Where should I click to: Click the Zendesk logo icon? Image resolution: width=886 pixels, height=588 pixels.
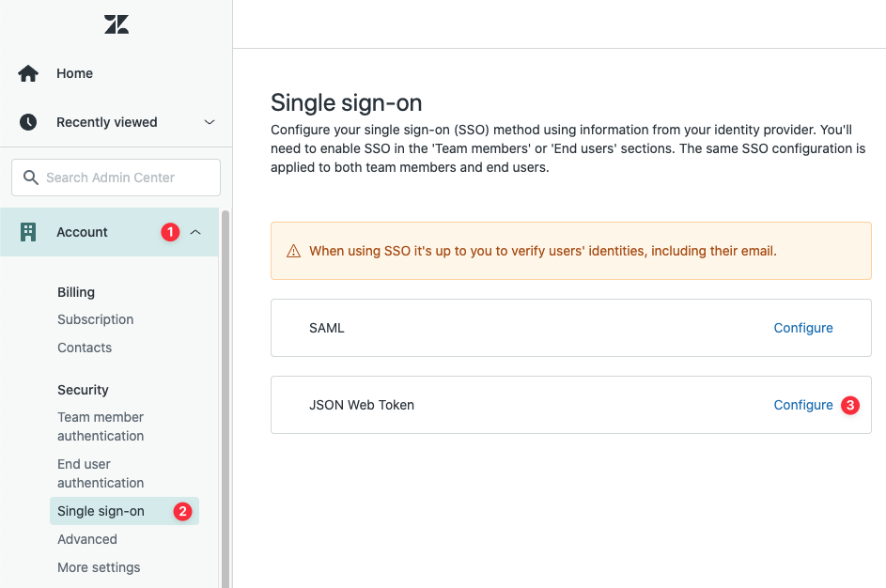pyautogui.click(x=117, y=24)
